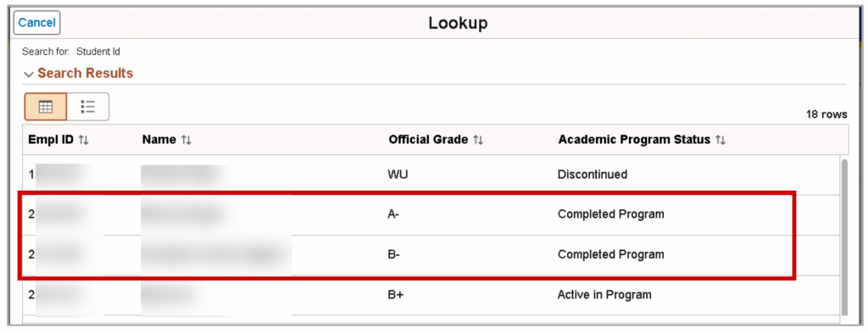Collapse the Search Results section chevron
The width and height of the screenshot is (868, 333).
29,74
